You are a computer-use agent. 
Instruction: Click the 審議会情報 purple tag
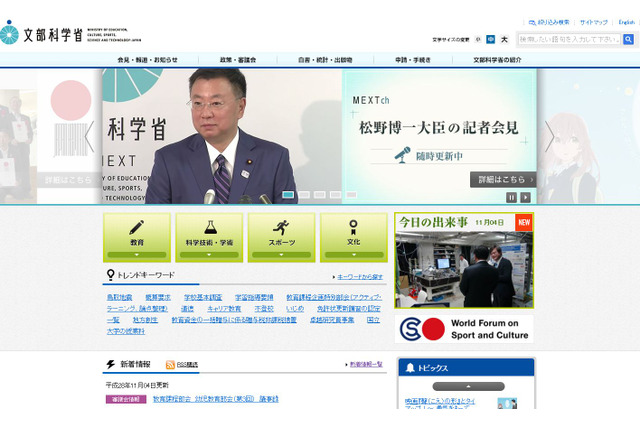click(126, 399)
